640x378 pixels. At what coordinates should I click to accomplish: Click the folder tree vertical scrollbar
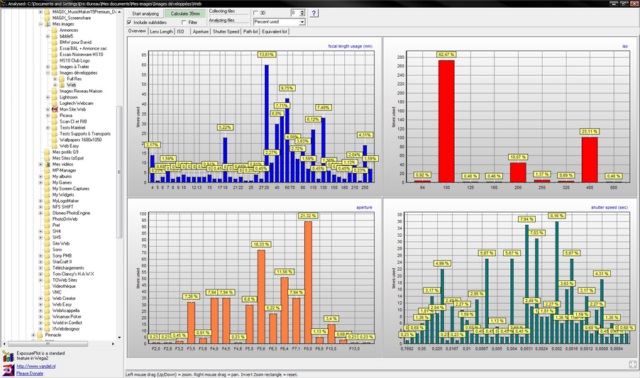click(x=119, y=171)
